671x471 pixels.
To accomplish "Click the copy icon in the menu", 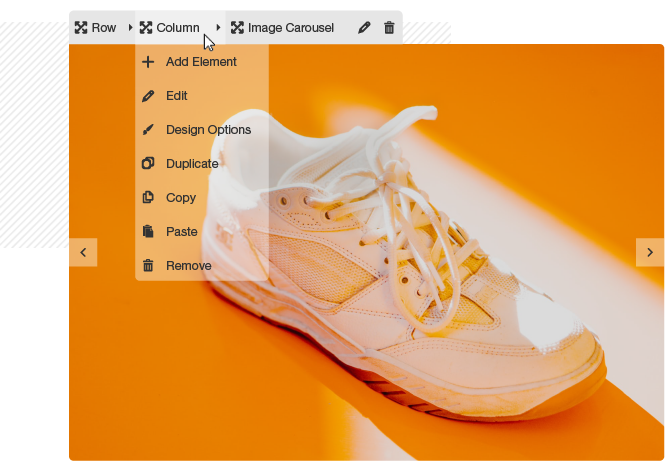I will [148, 197].
